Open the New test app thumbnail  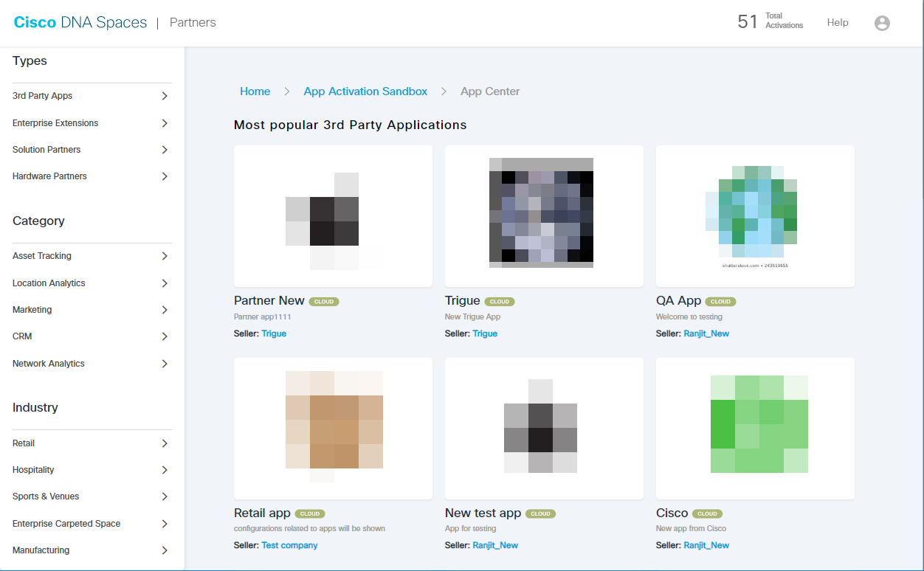coord(544,429)
